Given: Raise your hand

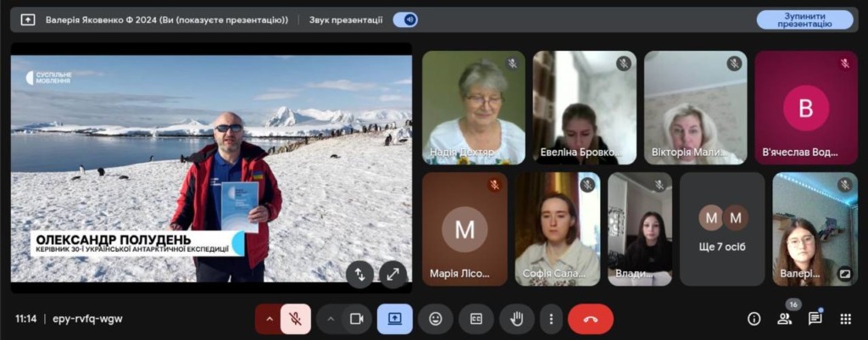Looking at the screenshot, I should [516, 319].
